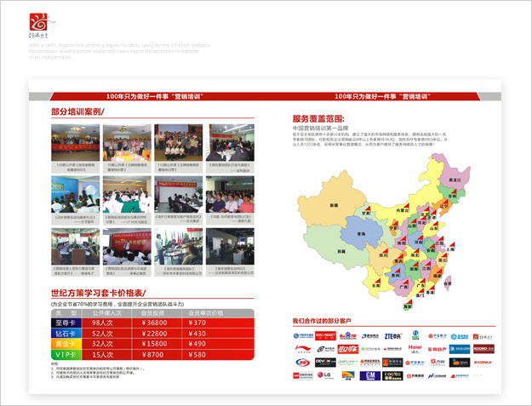Click the Li-Ning brand logo
Image resolution: width=532 pixels, height=406 pixels.
(x=304, y=348)
